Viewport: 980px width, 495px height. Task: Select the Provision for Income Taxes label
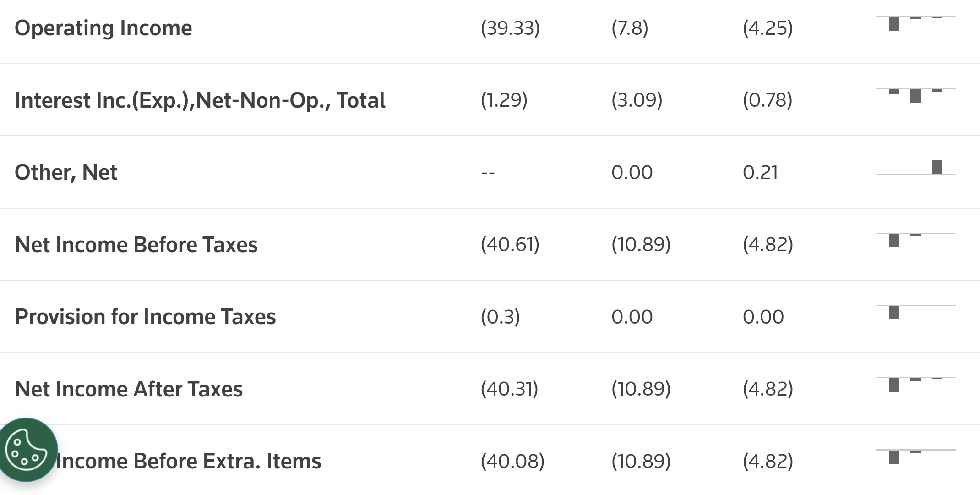145,317
